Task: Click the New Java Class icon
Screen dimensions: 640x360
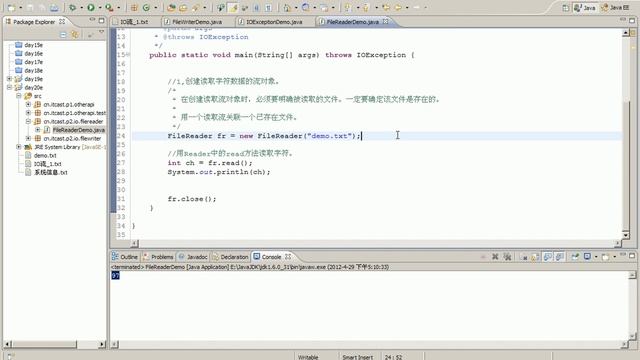Action: [146, 7]
